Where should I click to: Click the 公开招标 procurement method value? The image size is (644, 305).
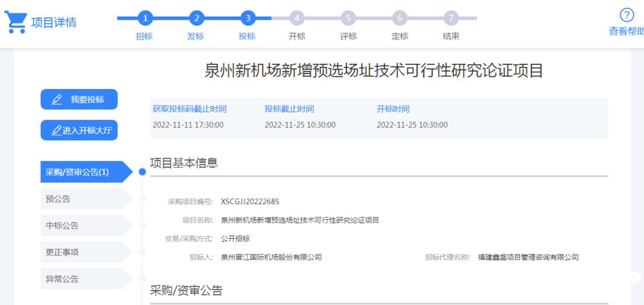pos(236,239)
